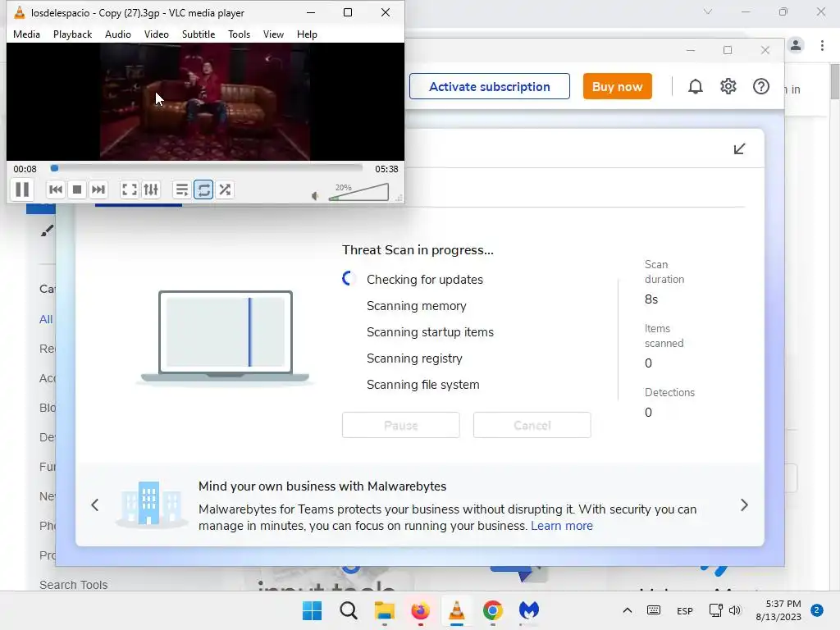Click VLC total time 05:38
Screen dimensions: 840x630
pyautogui.click(x=386, y=169)
